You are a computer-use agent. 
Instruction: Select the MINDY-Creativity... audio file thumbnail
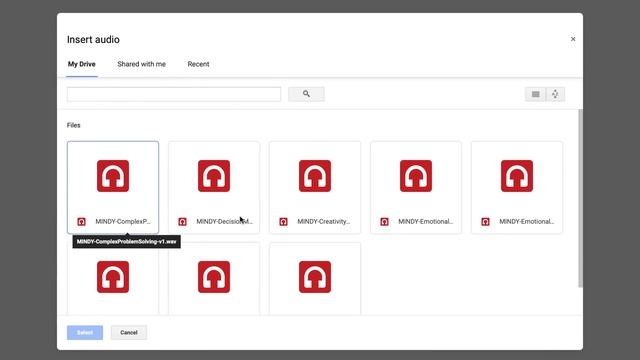tap(315, 187)
